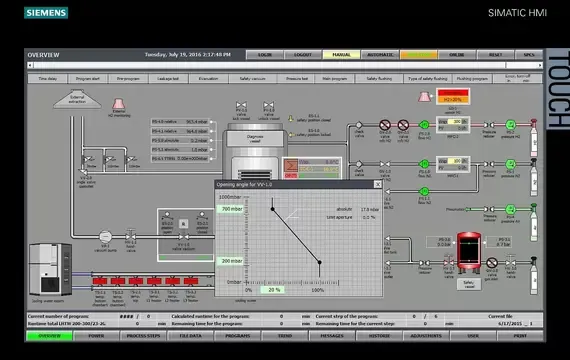Viewport: 570px width, 360px height.
Task: Click the right arrow of the message bar
Action: [540, 65]
